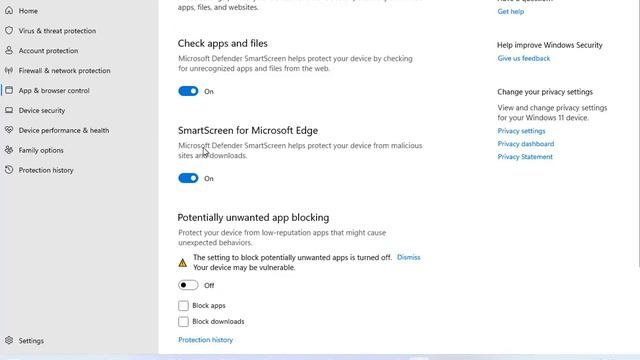Click the Settings gear icon in the sidebar
Screen dimensions: 640x360
tap(9, 340)
